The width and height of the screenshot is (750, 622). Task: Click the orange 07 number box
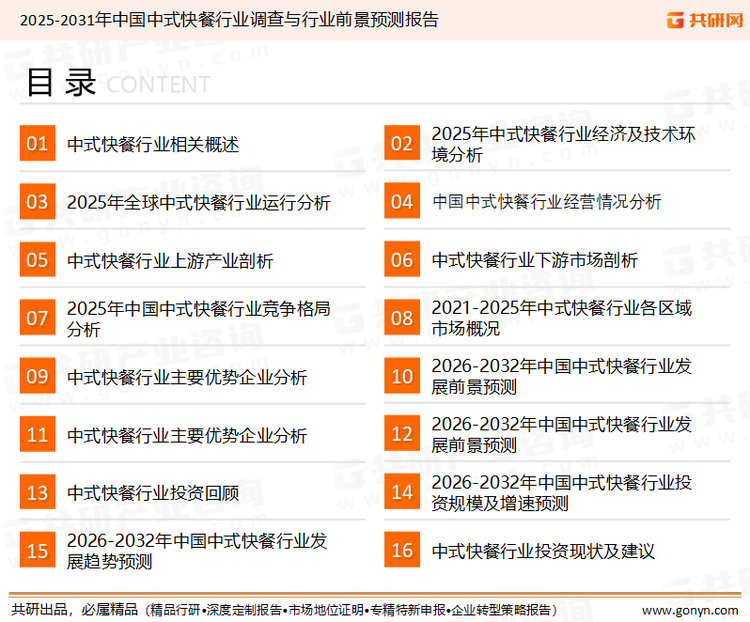37,317
